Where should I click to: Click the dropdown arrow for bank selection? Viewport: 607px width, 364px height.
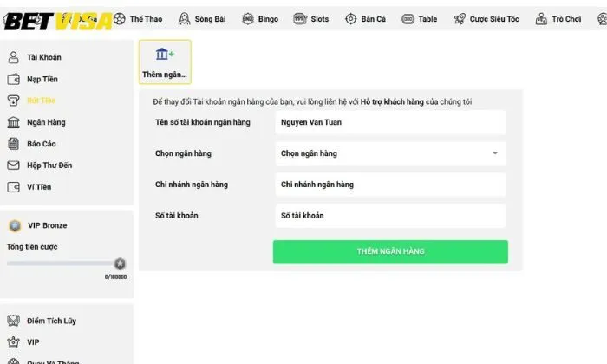click(495, 153)
